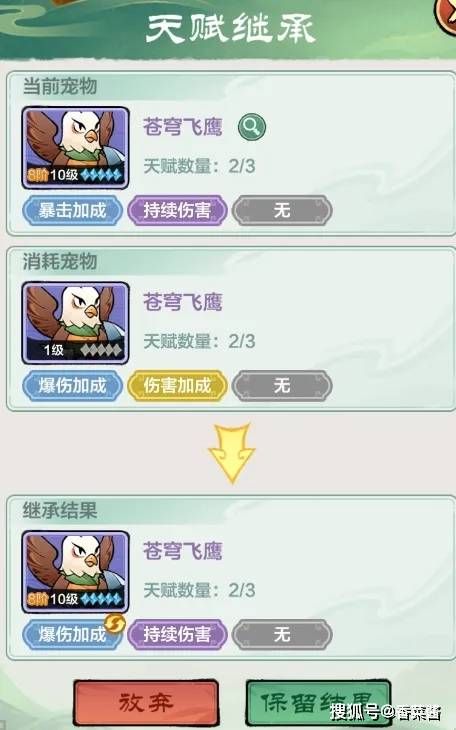Tap the empty 无 slot of current pet
456x730 pixels.
[x=282, y=210]
